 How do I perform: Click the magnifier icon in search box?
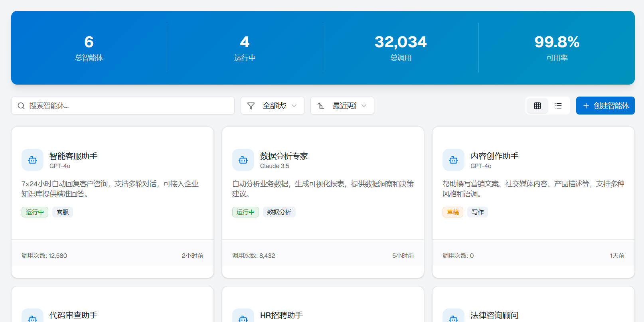click(21, 106)
